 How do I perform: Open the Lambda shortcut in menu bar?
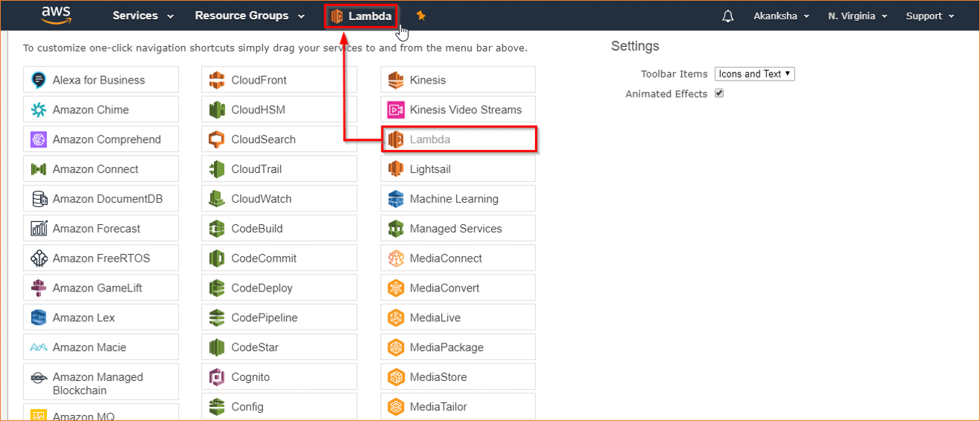[x=361, y=16]
